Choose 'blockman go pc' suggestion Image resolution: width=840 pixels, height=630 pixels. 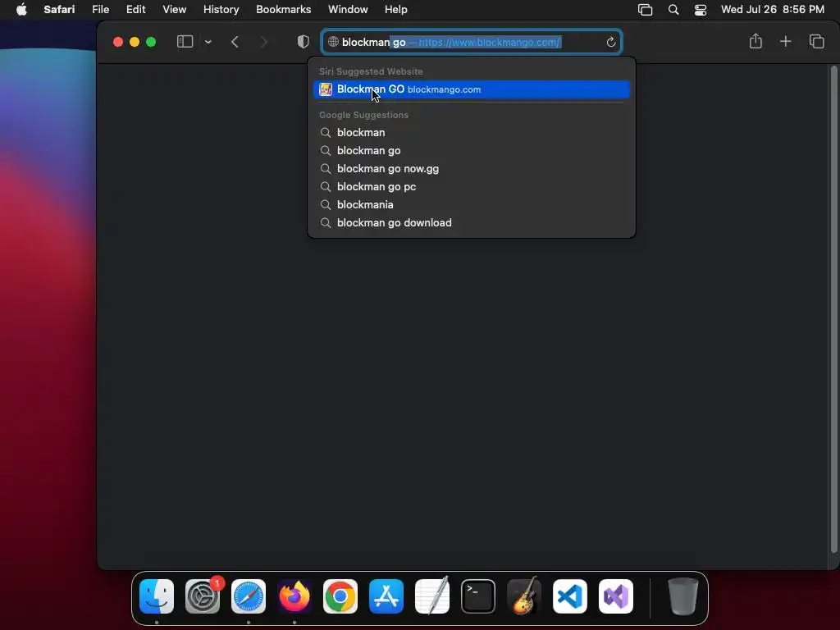pos(472,186)
